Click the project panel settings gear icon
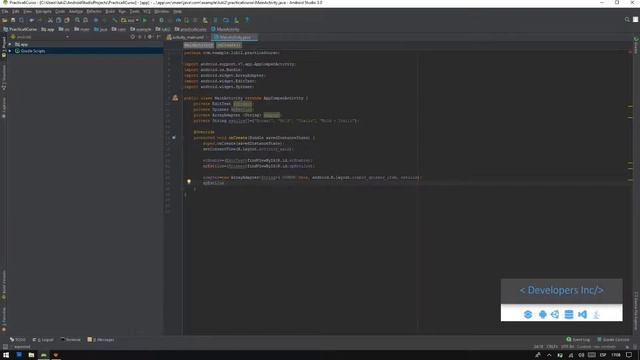640x360 pixels. coord(149,37)
